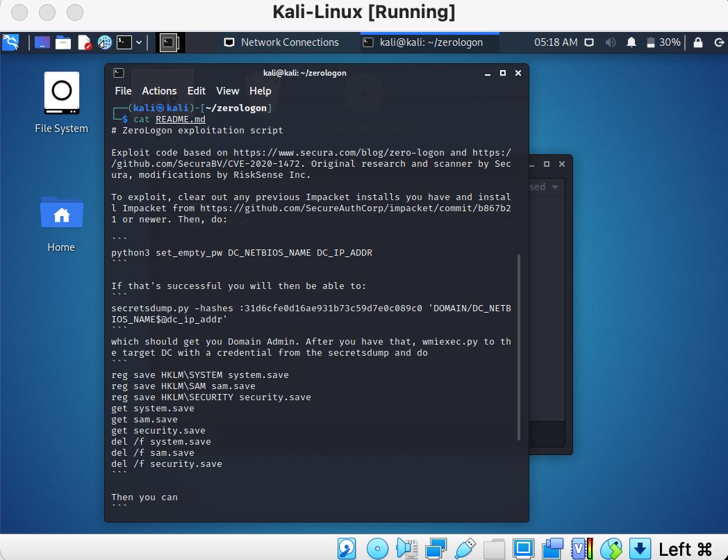Click VirtualBox audio status icon
This screenshot has height=560, width=728.
[x=406, y=548]
